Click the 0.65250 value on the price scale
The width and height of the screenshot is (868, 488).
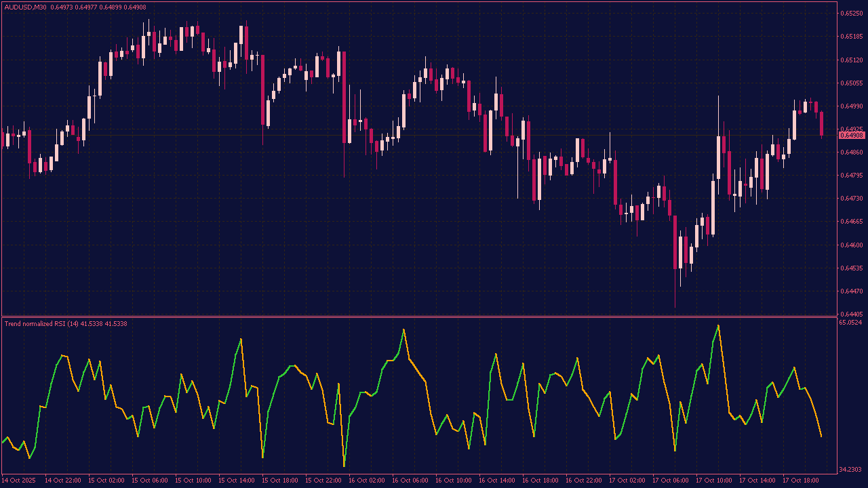pyautogui.click(x=850, y=12)
